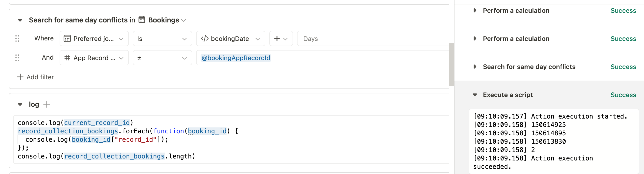Click the hash icon in App Record field

(67, 58)
